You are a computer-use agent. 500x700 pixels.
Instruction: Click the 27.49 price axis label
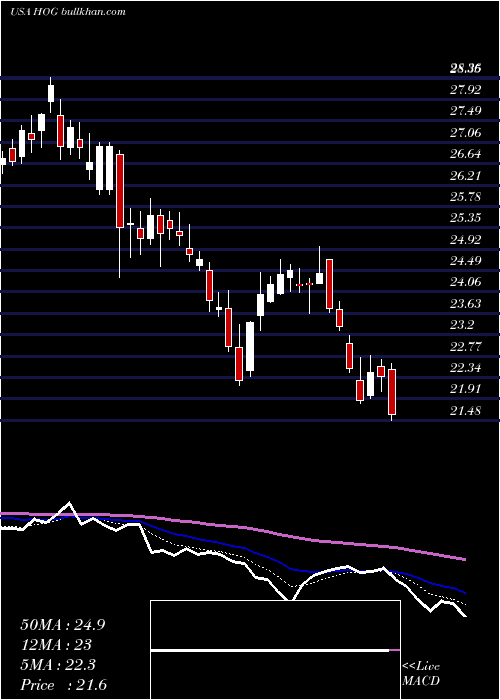(x=466, y=111)
